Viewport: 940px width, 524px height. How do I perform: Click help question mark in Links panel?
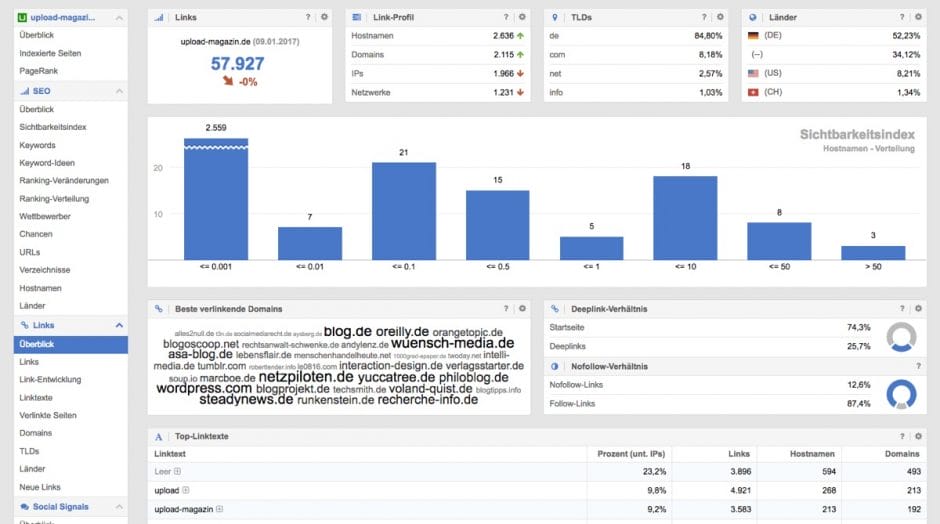(x=308, y=17)
